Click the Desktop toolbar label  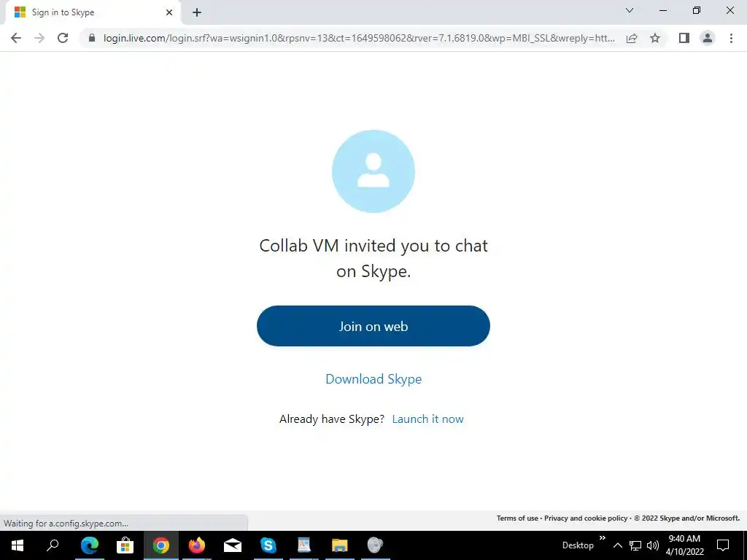pos(578,545)
